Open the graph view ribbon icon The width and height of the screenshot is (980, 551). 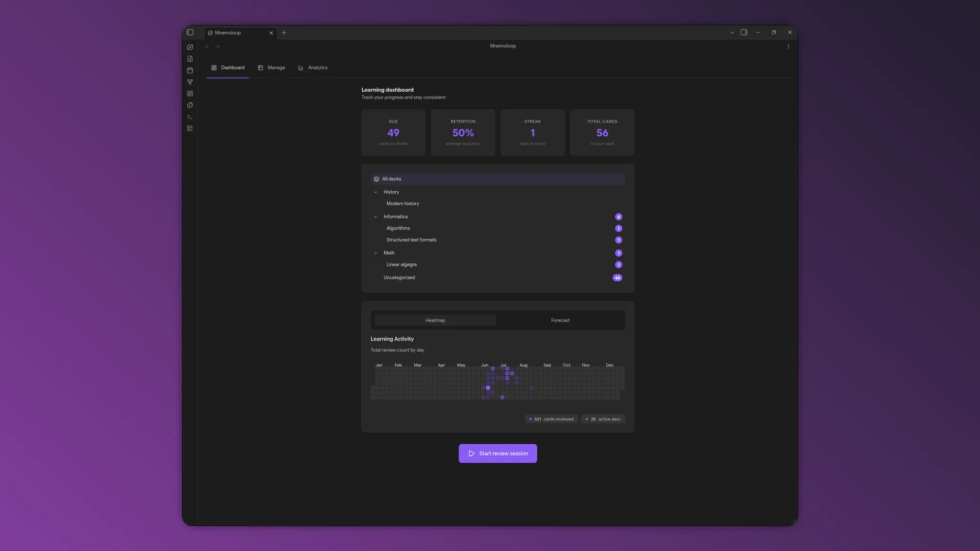(x=190, y=82)
